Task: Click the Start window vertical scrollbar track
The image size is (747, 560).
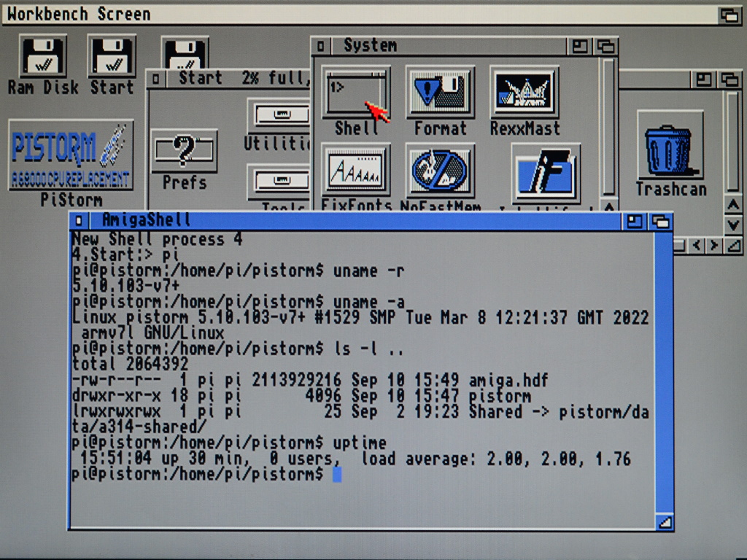Action: coord(733,141)
